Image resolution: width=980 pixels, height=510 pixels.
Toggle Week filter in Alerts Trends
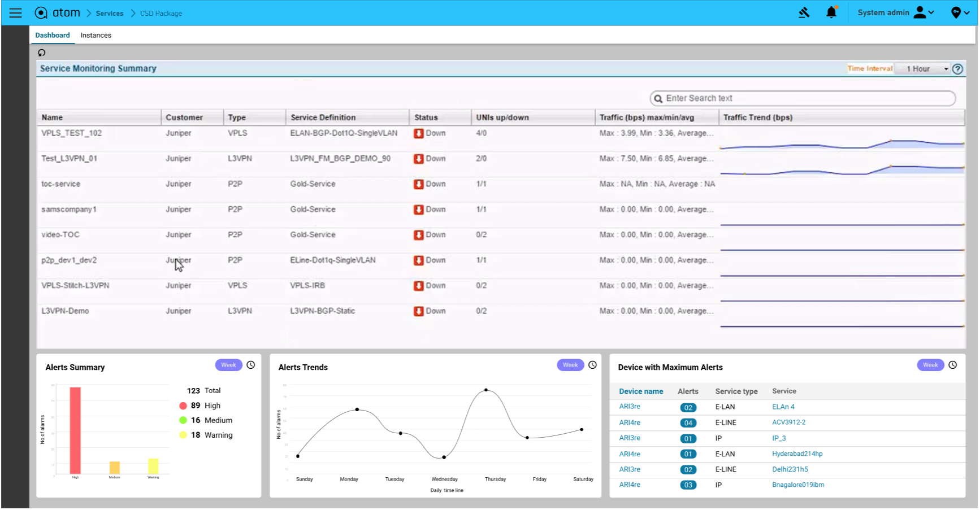[x=570, y=365]
